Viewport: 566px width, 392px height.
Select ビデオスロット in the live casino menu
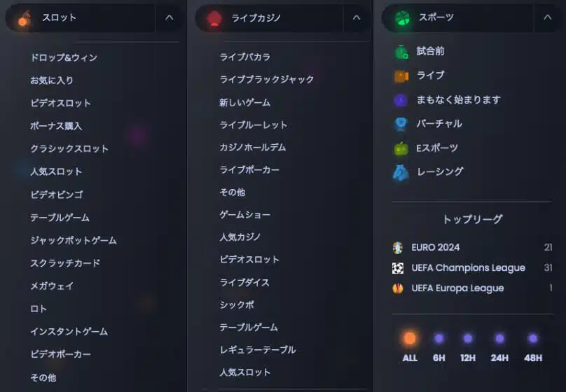click(249, 260)
